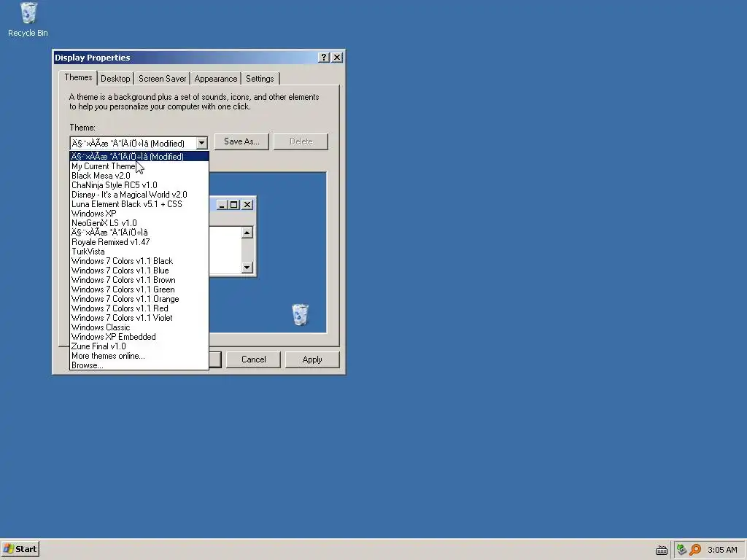Screen dimensions: 747x560
Task: Pick Disney - It's a Magical World v2.0
Action: 139,195
